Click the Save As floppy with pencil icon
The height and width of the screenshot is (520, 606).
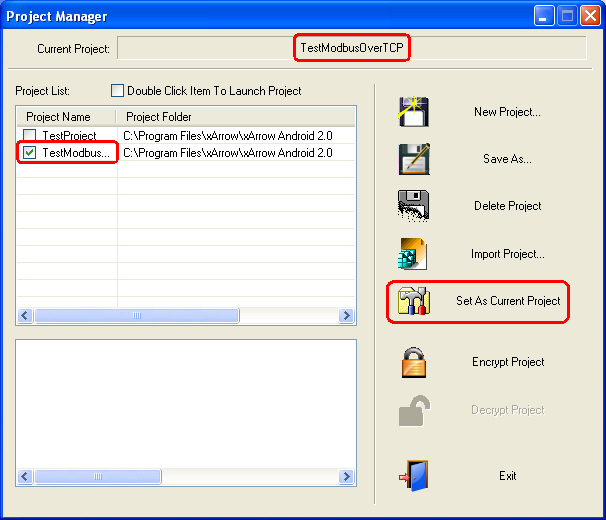pyautogui.click(x=414, y=159)
